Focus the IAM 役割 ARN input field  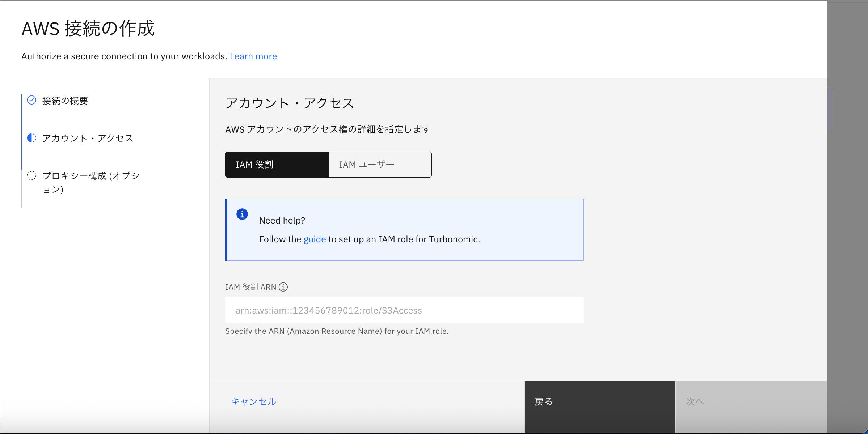pos(404,310)
